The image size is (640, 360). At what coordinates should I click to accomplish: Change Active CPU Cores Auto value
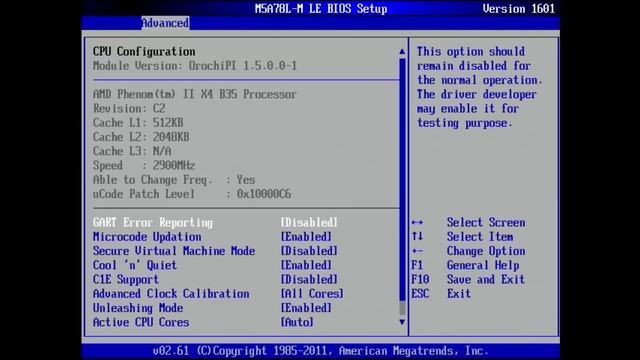click(297, 322)
